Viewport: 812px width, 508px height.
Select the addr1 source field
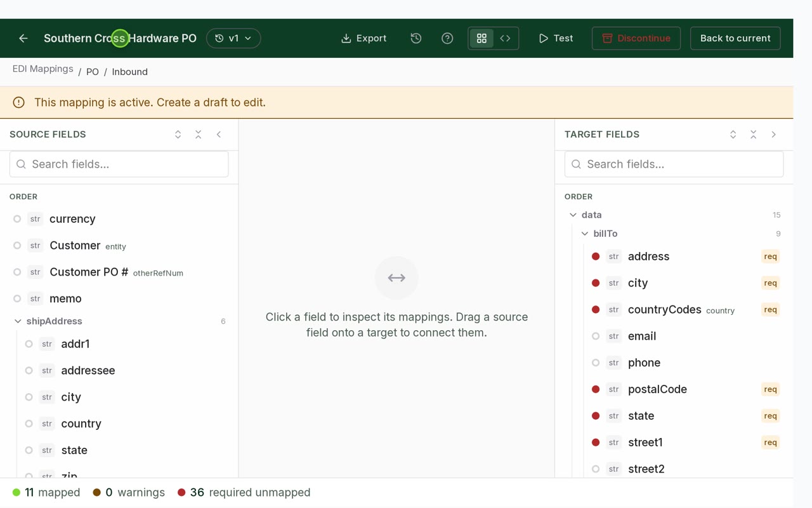click(125, 344)
